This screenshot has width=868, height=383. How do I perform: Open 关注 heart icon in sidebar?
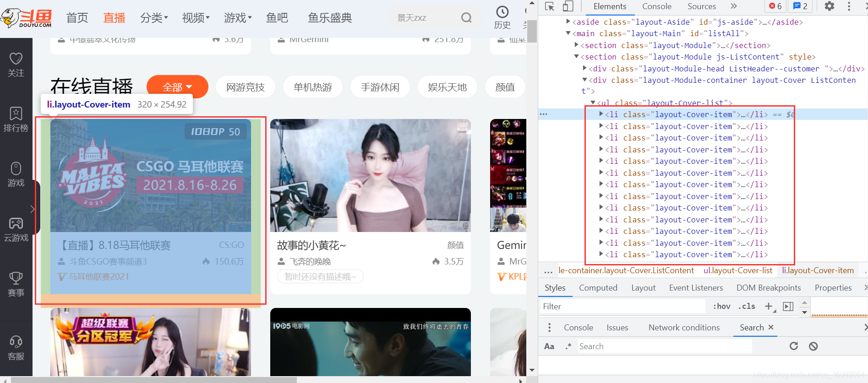(x=16, y=59)
